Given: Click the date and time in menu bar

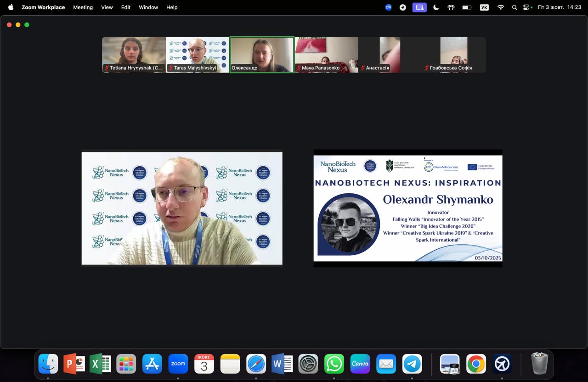Looking at the screenshot, I should tap(559, 7).
